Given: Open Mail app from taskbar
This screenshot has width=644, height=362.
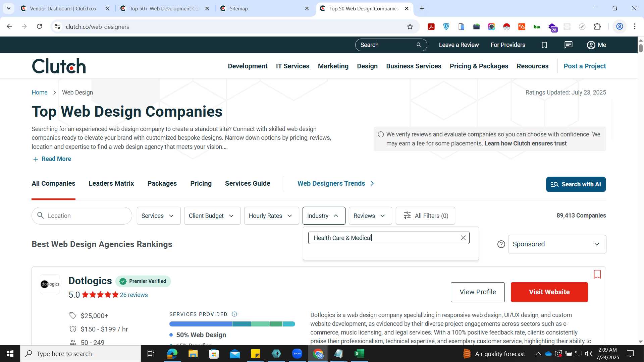Looking at the screenshot, I should click(x=234, y=354).
